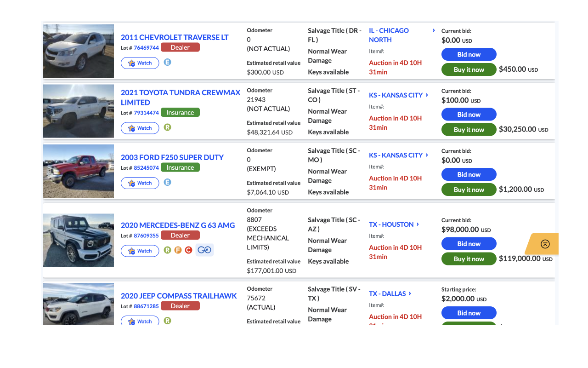
Task: Click the 21943 odometer reading
Action: click(x=256, y=99)
